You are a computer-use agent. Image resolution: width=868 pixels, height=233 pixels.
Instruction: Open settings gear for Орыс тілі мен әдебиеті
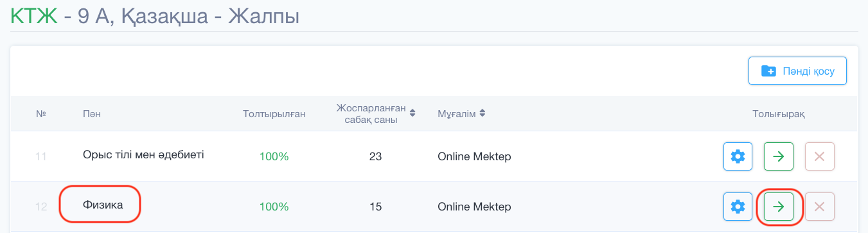point(738,156)
